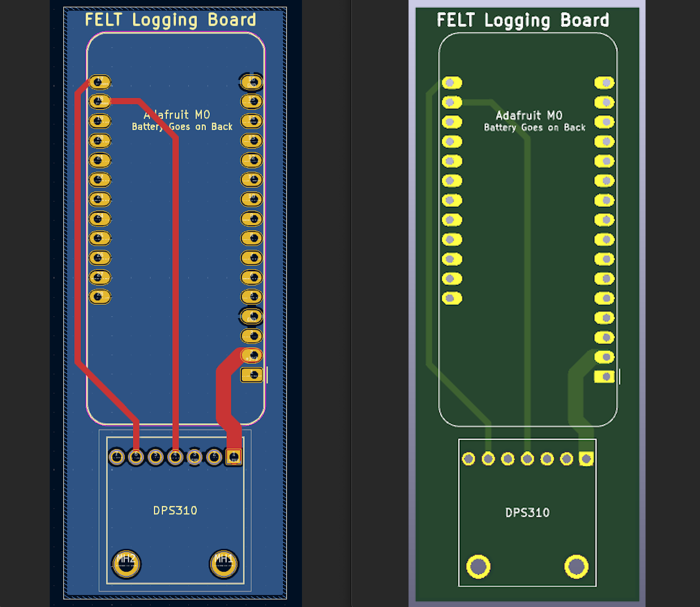Select the +3V3 pad on the right column
The width and height of the screenshot is (700, 607).
point(251,355)
